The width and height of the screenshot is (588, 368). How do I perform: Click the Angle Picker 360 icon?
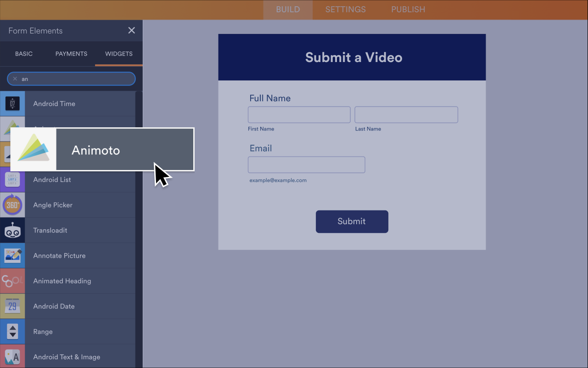coord(12,205)
